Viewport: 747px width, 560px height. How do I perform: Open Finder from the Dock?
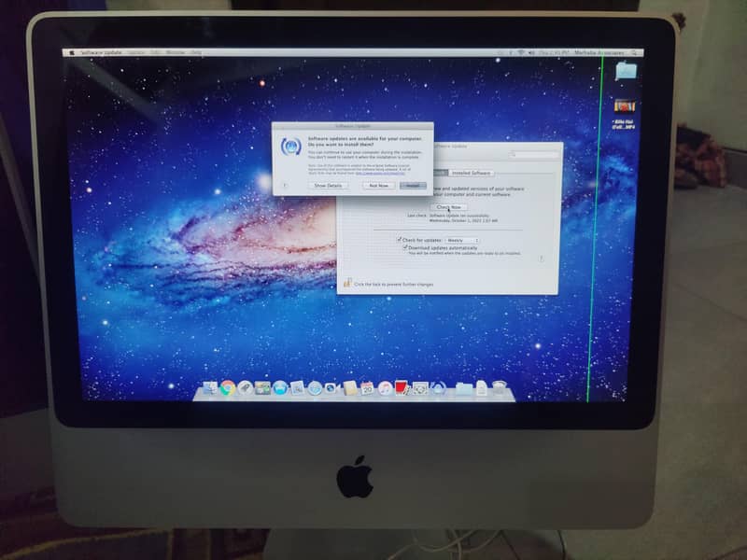[209, 387]
